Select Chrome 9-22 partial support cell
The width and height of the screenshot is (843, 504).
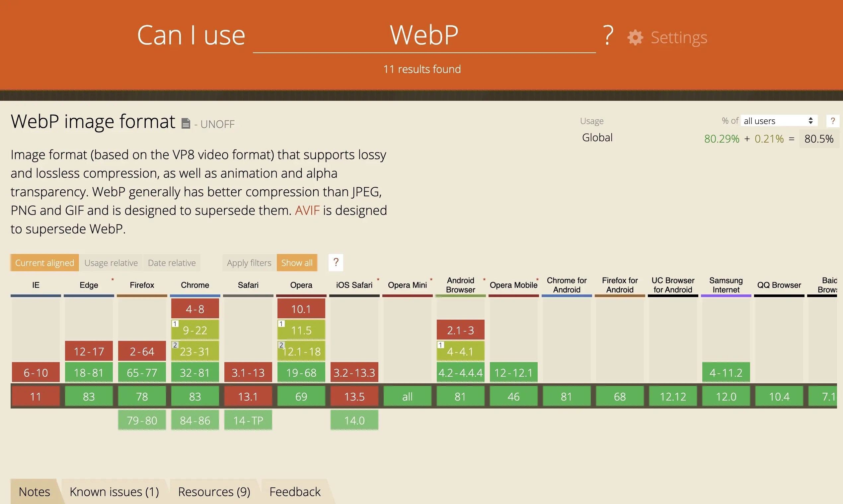tap(195, 330)
